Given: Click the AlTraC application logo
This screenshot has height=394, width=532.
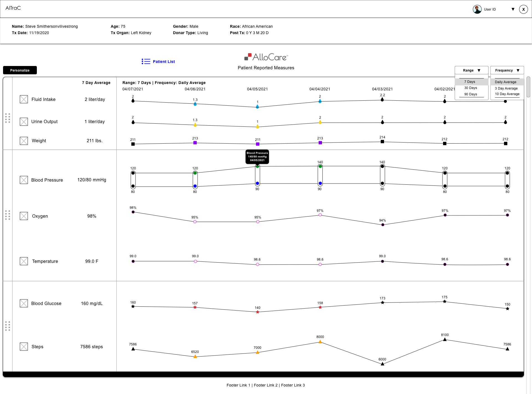Looking at the screenshot, I should pos(13,8).
